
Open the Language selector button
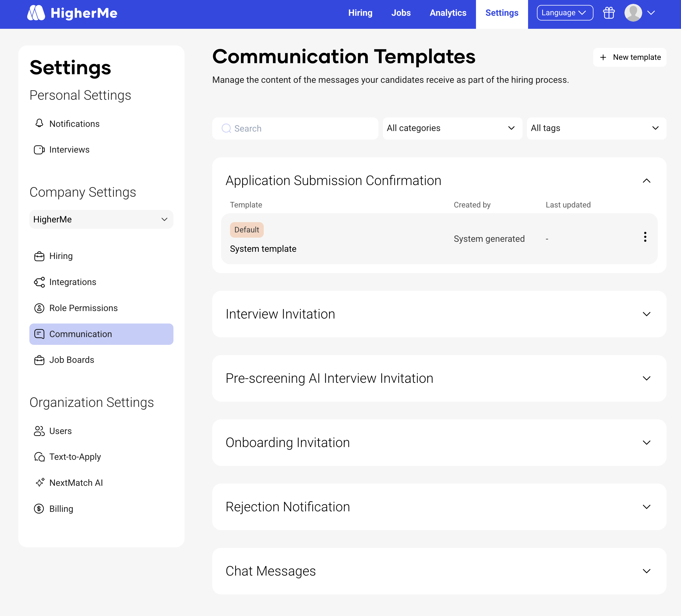pos(564,13)
